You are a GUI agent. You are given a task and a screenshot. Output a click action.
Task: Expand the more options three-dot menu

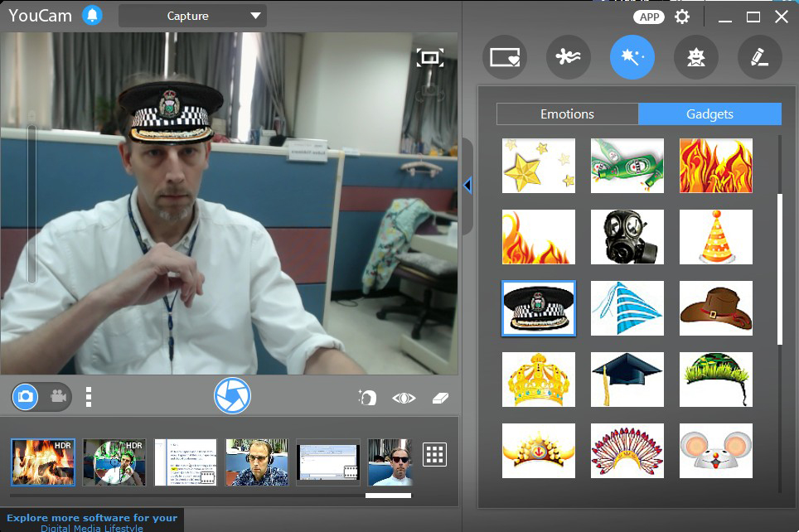tap(88, 396)
